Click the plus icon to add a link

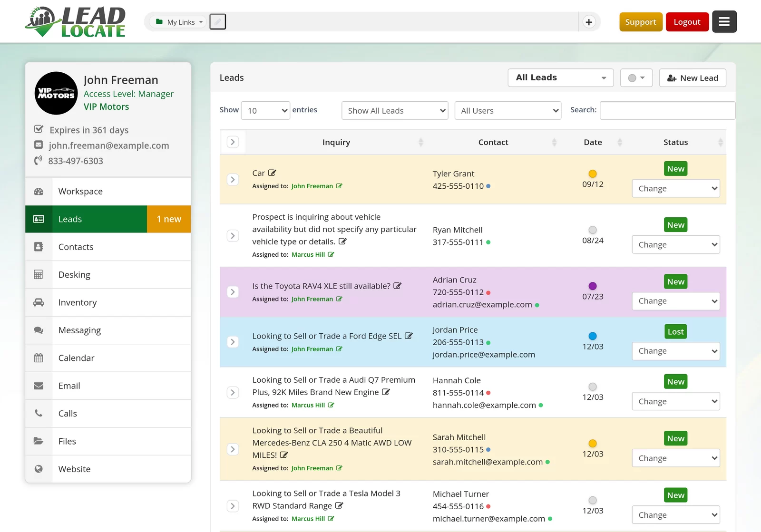(x=589, y=22)
